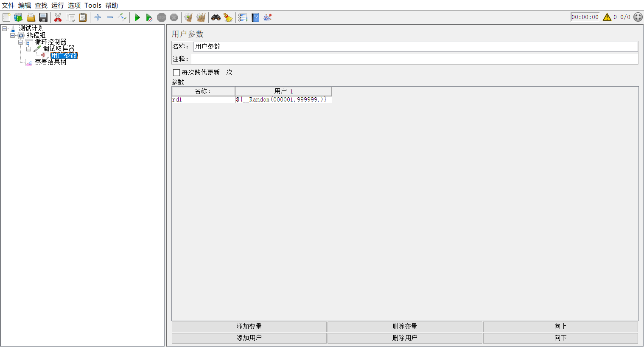Cut selected element with scissors icon

(58, 17)
